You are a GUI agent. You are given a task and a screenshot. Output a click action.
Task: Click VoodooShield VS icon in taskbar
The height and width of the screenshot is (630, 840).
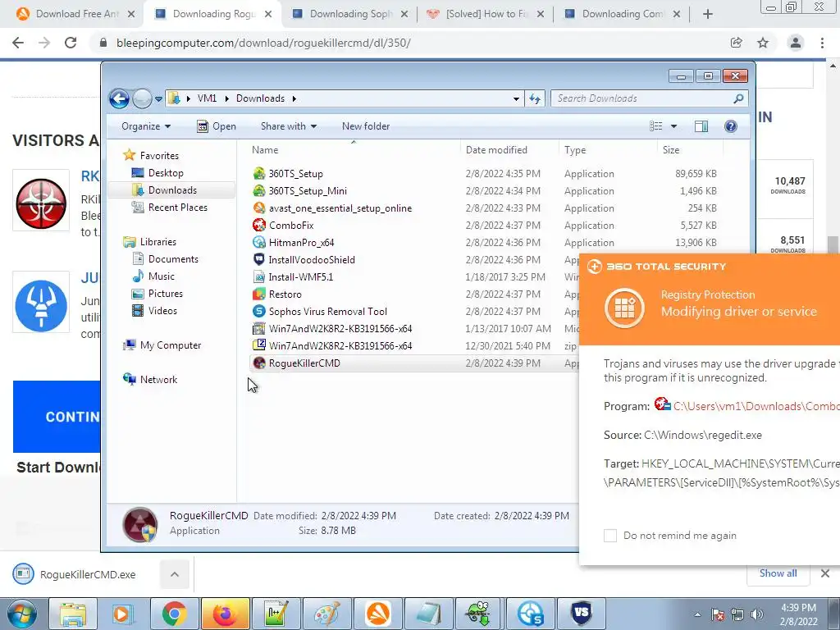click(582, 614)
